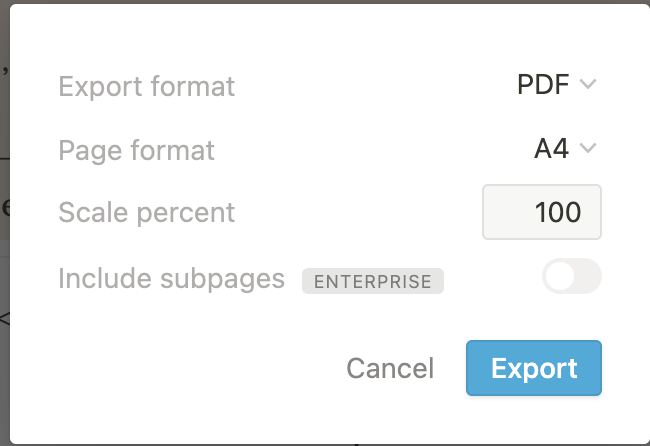650x446 pixels.
Task: Select the PDF format value text
Action: [543, 85]
